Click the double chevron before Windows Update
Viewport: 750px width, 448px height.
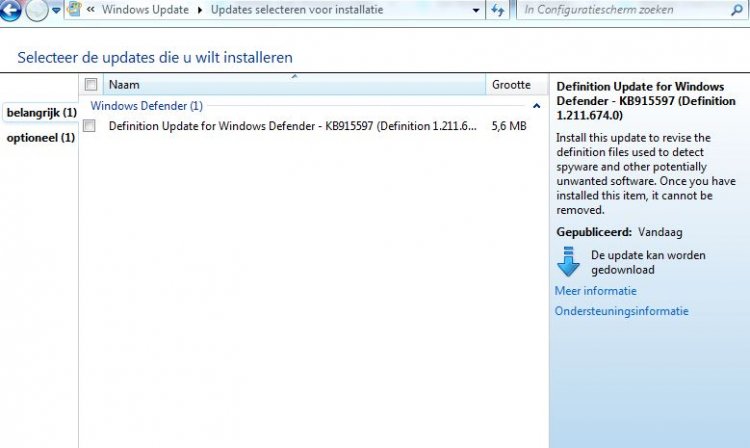coord(92,10)
